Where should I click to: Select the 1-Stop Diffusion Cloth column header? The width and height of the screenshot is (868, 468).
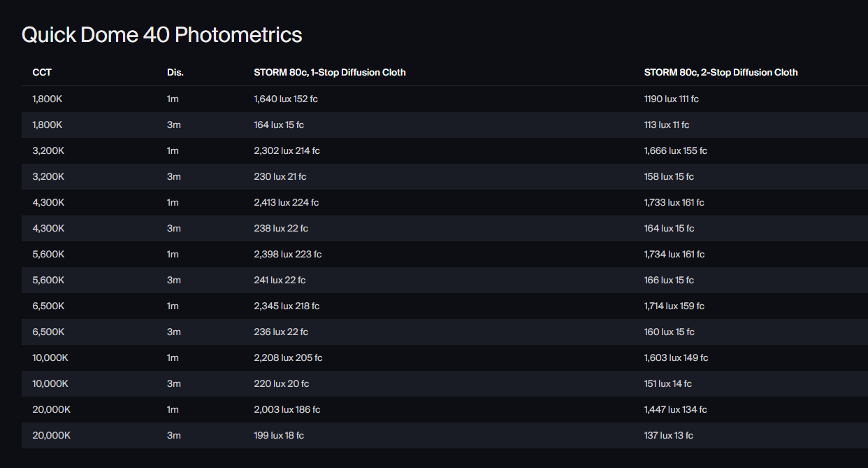click(x=329, y=73)
